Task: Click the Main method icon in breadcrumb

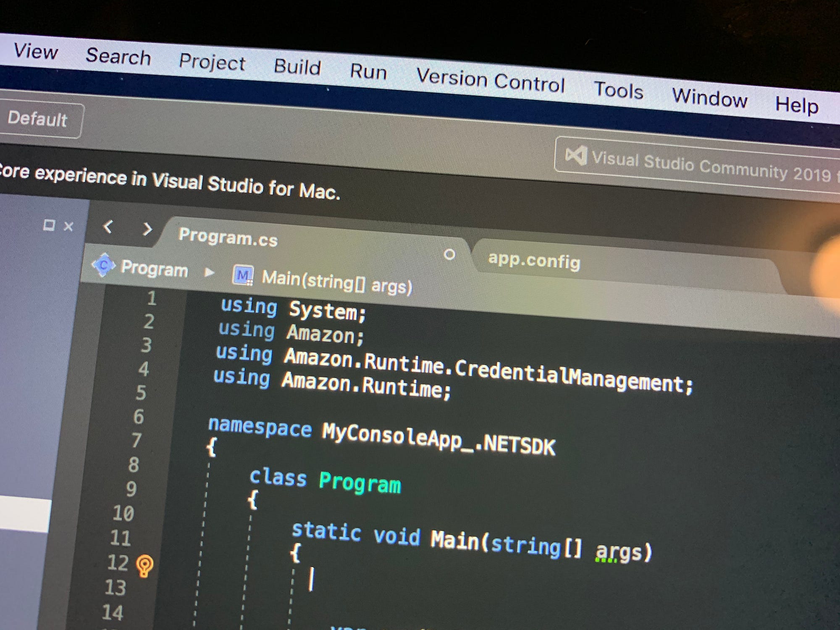Action: pyautogui.click(x=243, y=276)
